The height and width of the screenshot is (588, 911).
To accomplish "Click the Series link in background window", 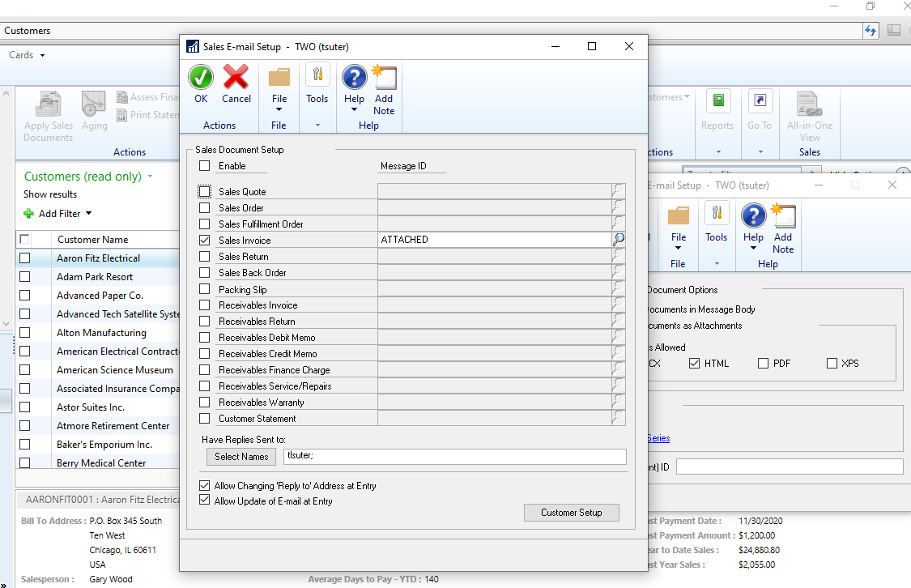I will 659,438.
